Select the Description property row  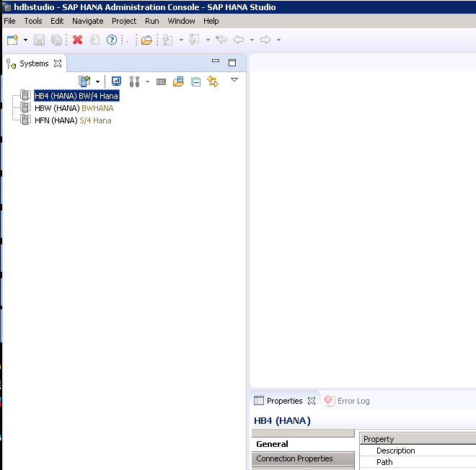click(x=418, y=451)
